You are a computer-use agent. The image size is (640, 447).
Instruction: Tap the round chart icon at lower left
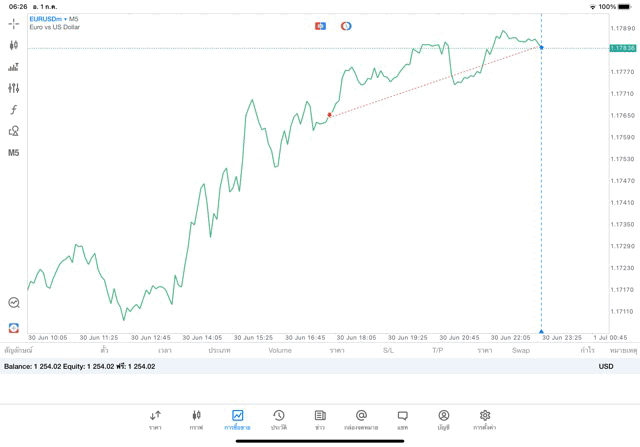[x=14, y=302]
